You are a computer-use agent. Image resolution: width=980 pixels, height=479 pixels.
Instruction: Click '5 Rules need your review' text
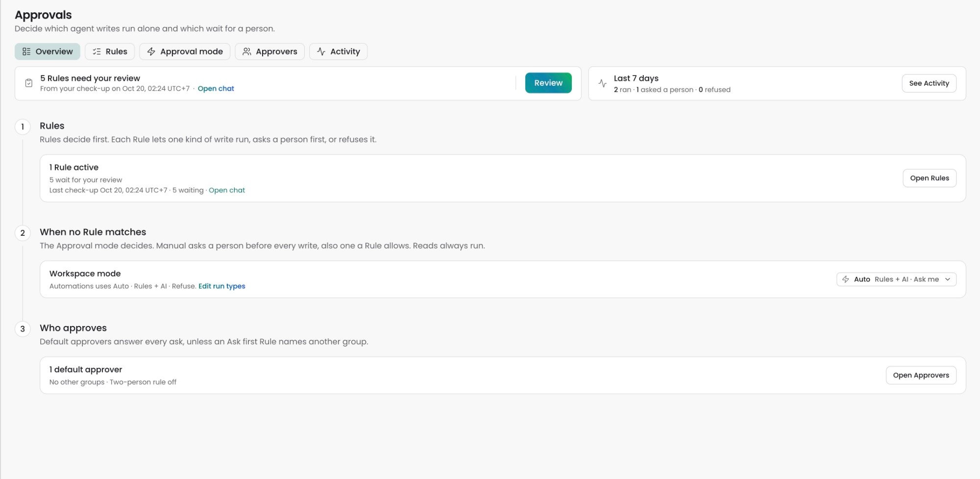click(90, 78)
